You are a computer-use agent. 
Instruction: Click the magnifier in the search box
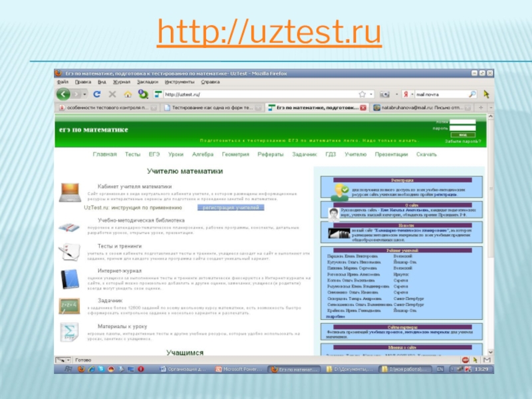click(472, 94)
